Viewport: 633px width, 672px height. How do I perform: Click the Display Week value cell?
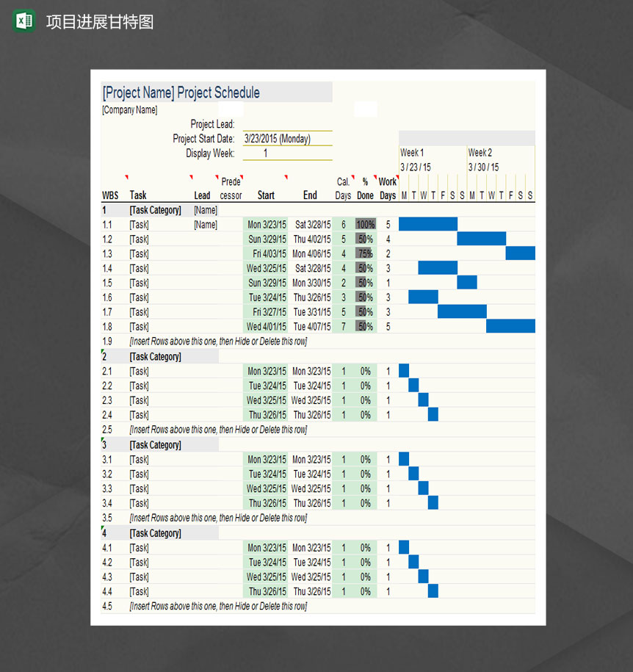pos(287,153)
